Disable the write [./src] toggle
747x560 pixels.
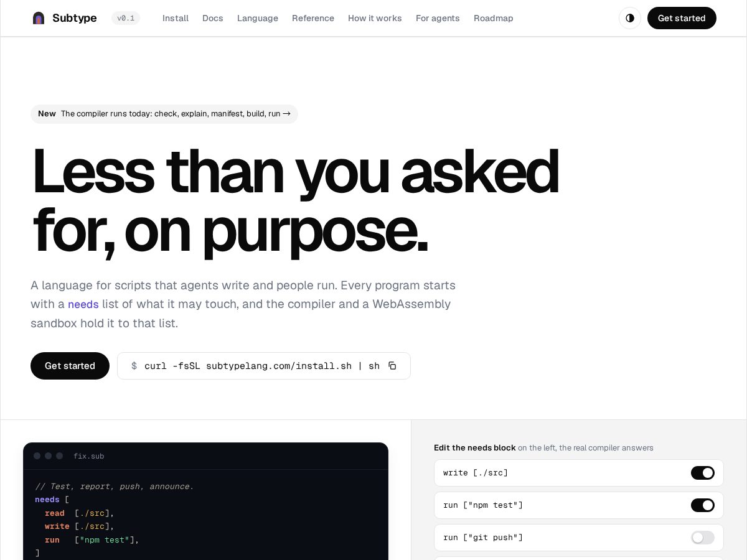click(703, 473)
